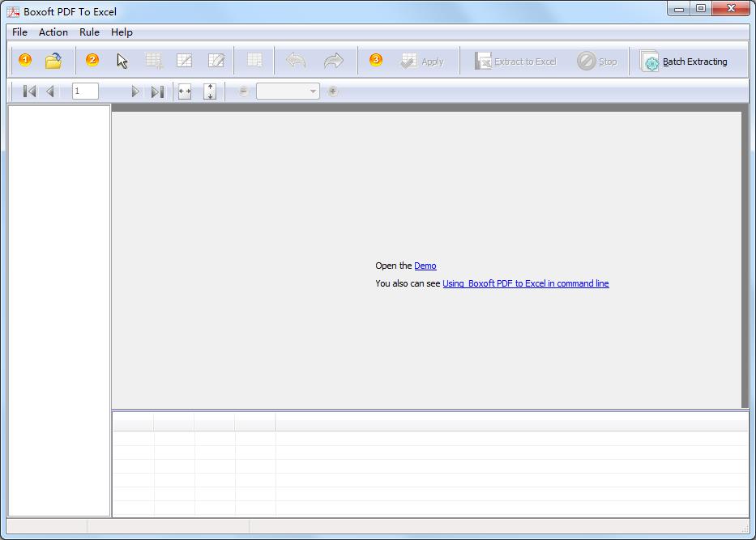The width and height of the screenshot is (756, 540).
Task: Click the add table grid icon
Action: (x=154, y=62)
